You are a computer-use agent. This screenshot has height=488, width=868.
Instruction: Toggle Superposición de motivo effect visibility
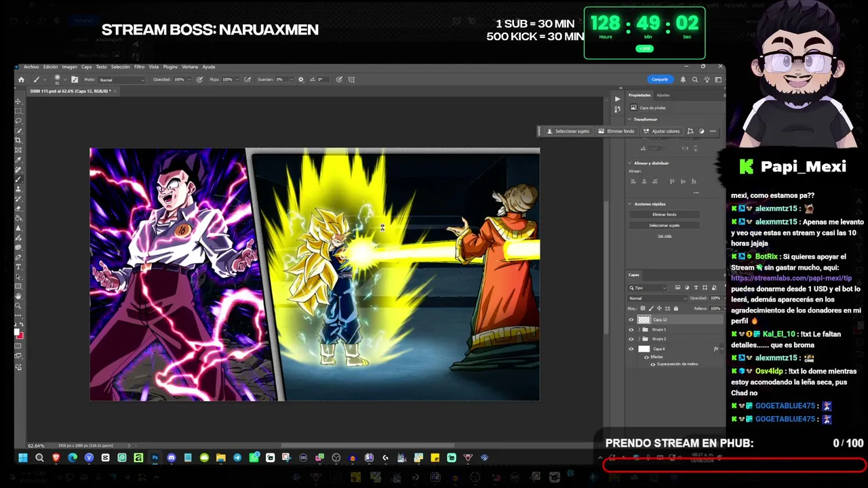[652, 364]
